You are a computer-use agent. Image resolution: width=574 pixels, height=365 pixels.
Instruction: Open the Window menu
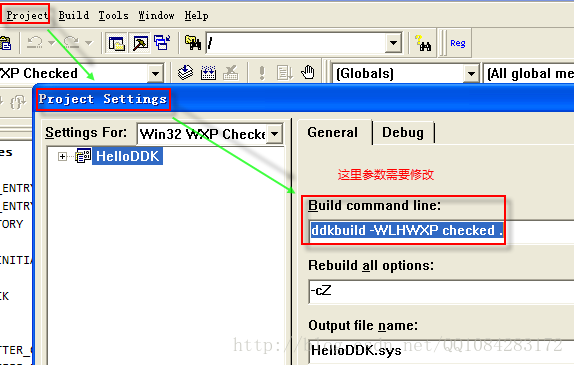point(156,15)
